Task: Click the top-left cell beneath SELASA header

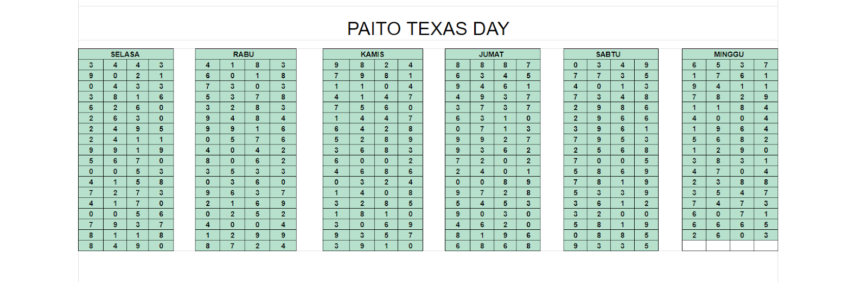Action: click(x=91, y=65)
